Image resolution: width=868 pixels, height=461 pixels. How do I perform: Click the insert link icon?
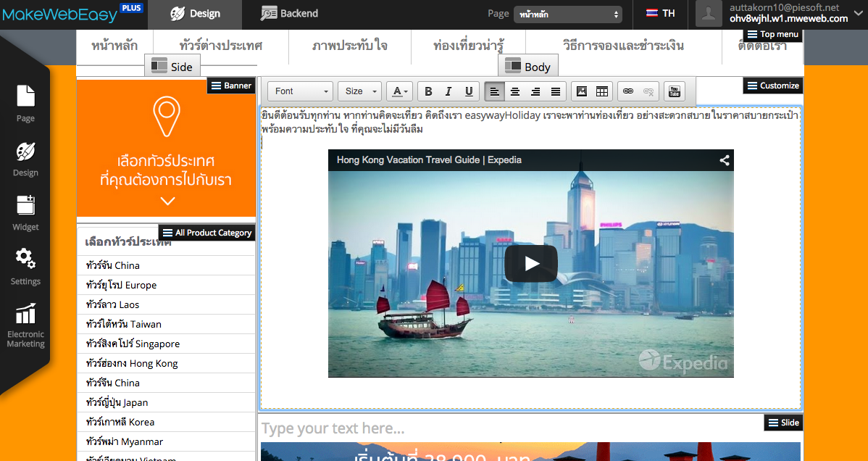(628, 91)
